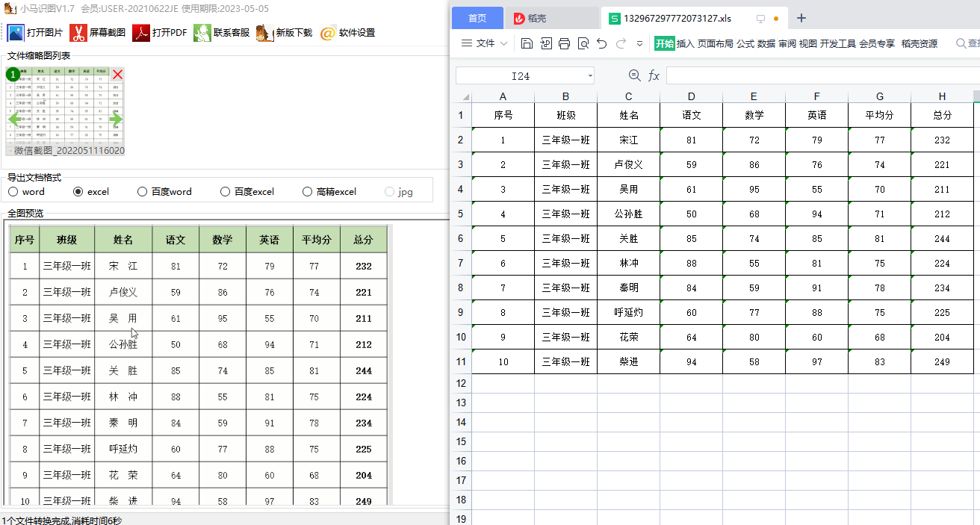
Task: Select row 1 header in spreadsheet
Action: tap(462, 115)
